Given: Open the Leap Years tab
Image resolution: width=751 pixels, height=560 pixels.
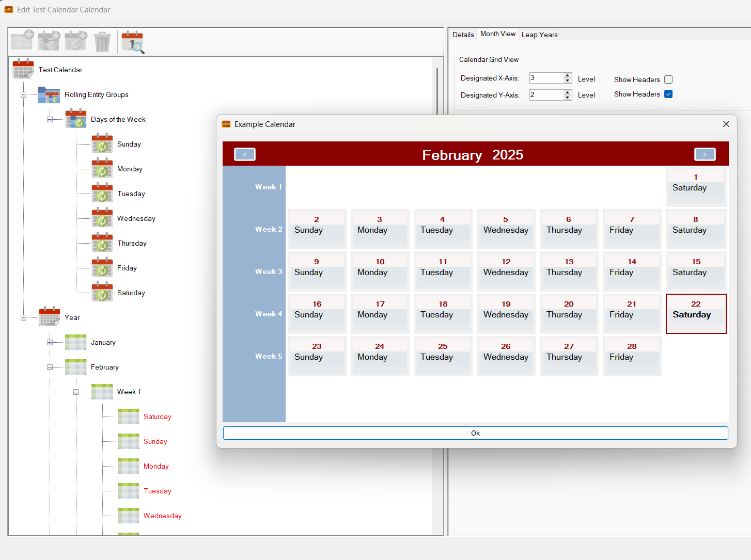Looking at the screenshot, I should pyautogui.click(x=539, y=35).
